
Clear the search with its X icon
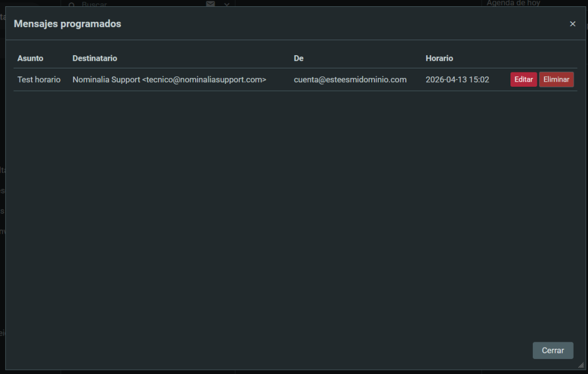click(x=227, y=4)
